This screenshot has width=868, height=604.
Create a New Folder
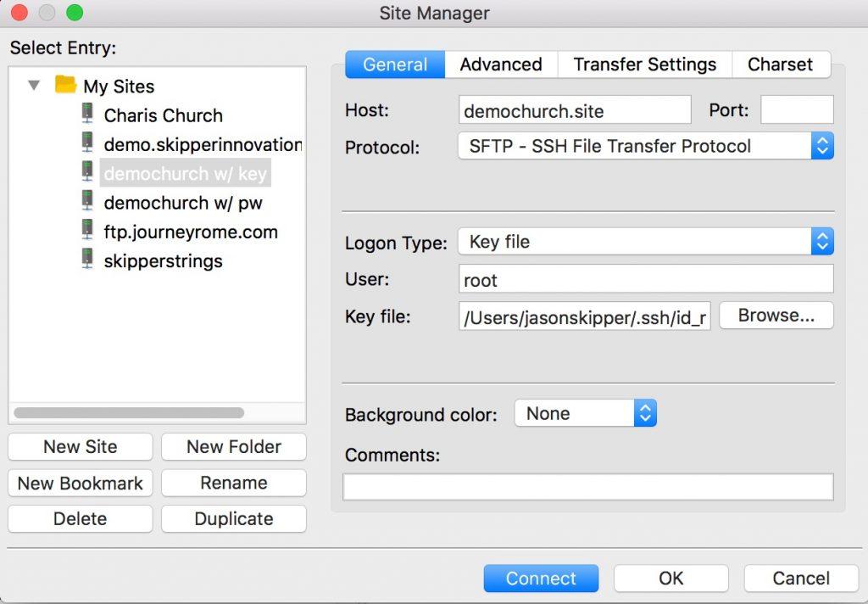[x=234, y=446]
